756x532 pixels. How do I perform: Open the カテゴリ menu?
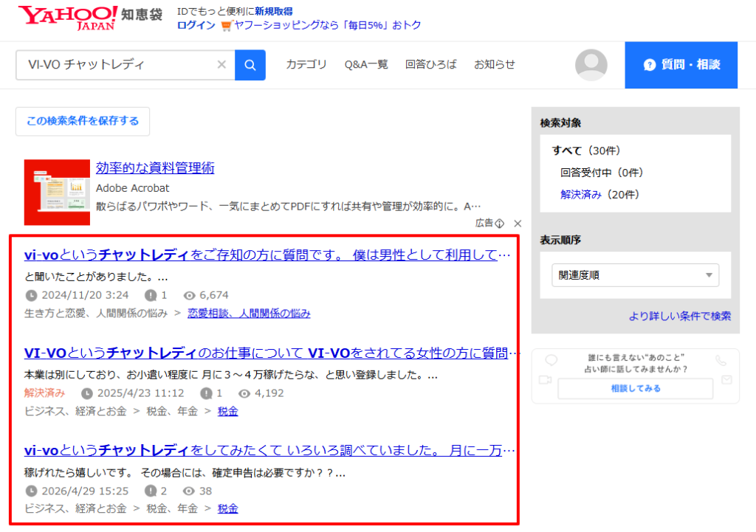[x=306, y=65]
